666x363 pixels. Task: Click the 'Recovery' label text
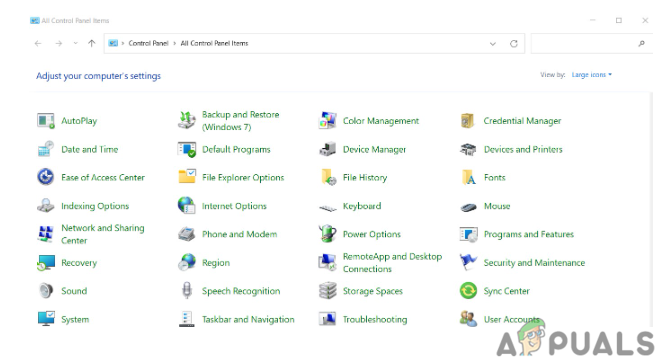pos(79,263)
